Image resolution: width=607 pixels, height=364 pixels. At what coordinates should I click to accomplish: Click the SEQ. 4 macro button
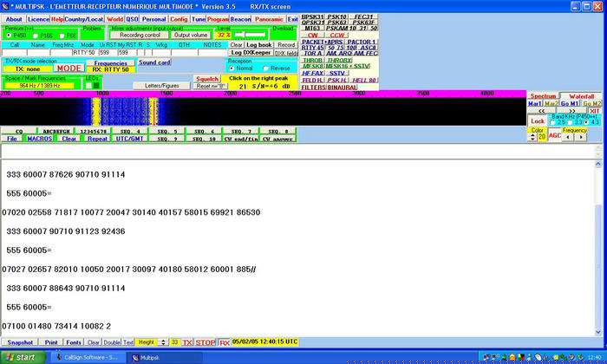click(x=130, y=132)
